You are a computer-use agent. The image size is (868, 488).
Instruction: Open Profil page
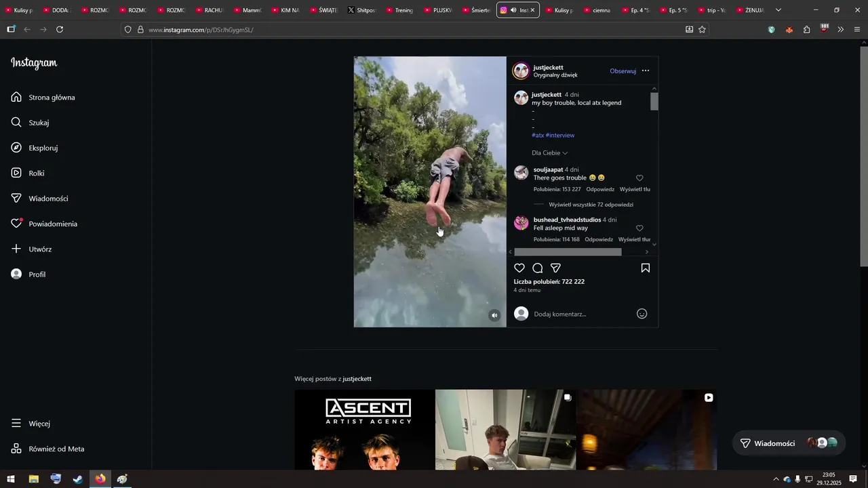pos(28,274)
